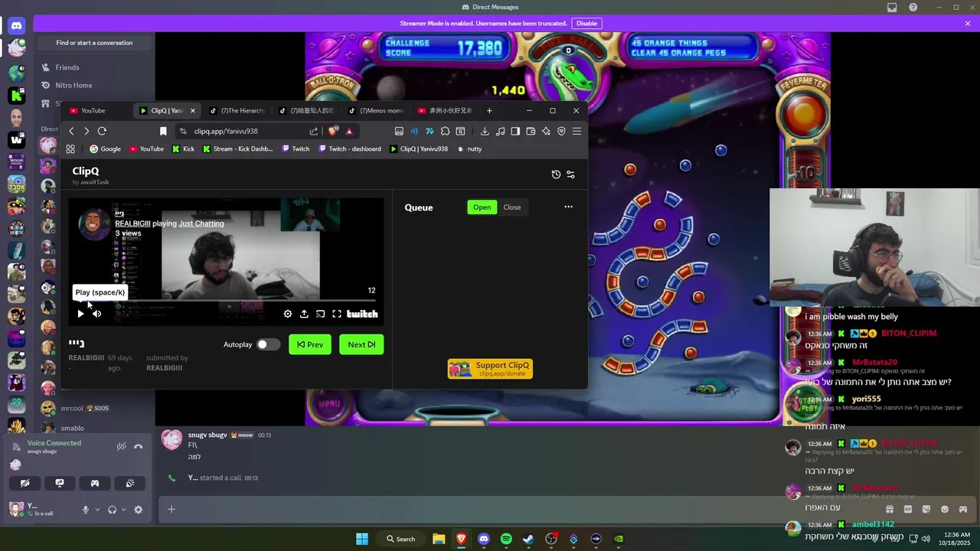Open the Just Chatting link in the clip
Image resolution: width=980 pixels, height=551 pixels.
click(201, 223)
